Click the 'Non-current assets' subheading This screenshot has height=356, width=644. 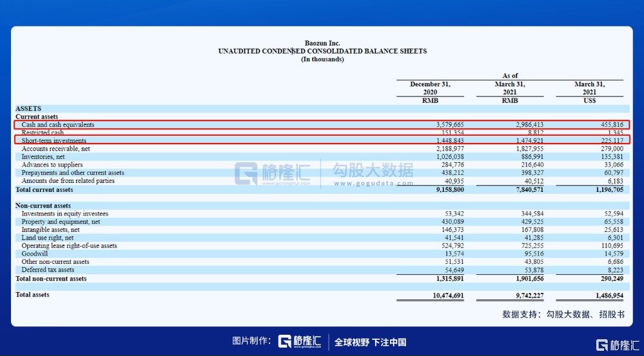[43, 206]
